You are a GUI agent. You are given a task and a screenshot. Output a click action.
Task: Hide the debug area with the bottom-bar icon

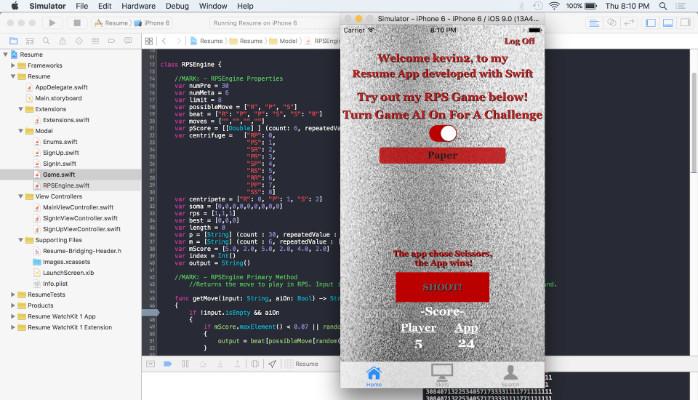tap(150, 364)
